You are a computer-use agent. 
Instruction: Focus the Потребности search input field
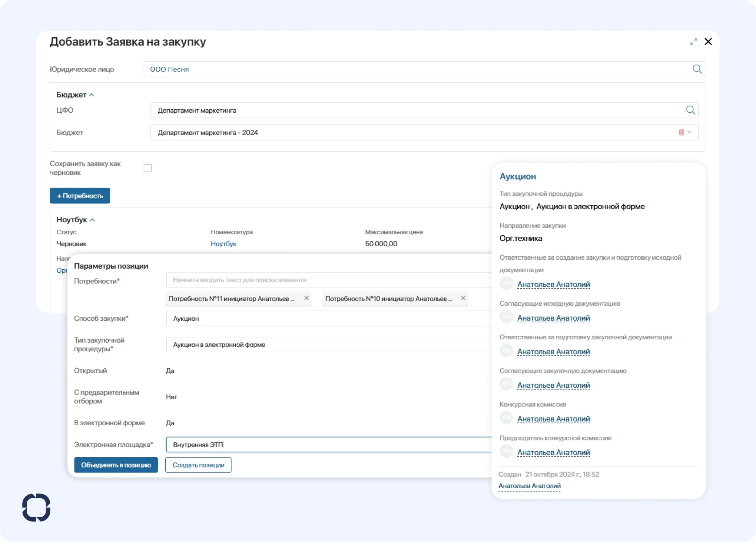point(328,280)
